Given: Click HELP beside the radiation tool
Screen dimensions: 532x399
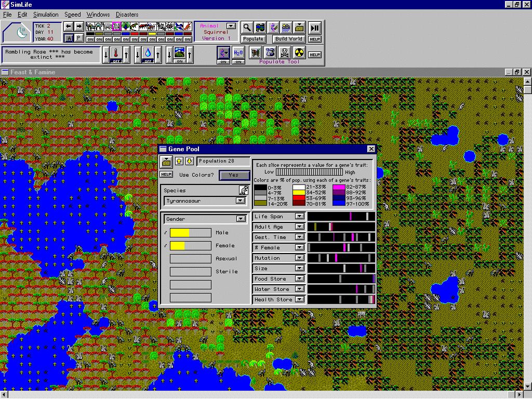Looking at the screenshot, I should (x=314, y=55).
